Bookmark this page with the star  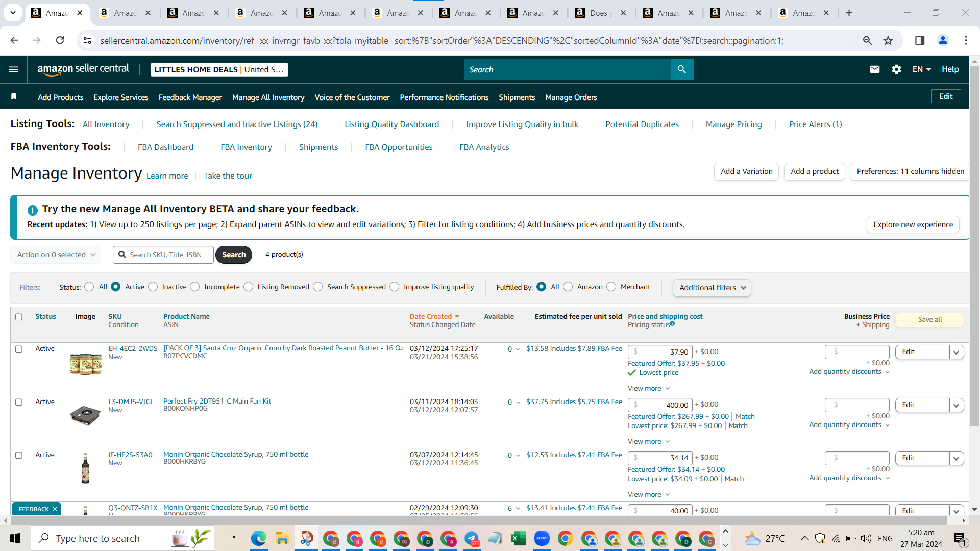point(888,40)
